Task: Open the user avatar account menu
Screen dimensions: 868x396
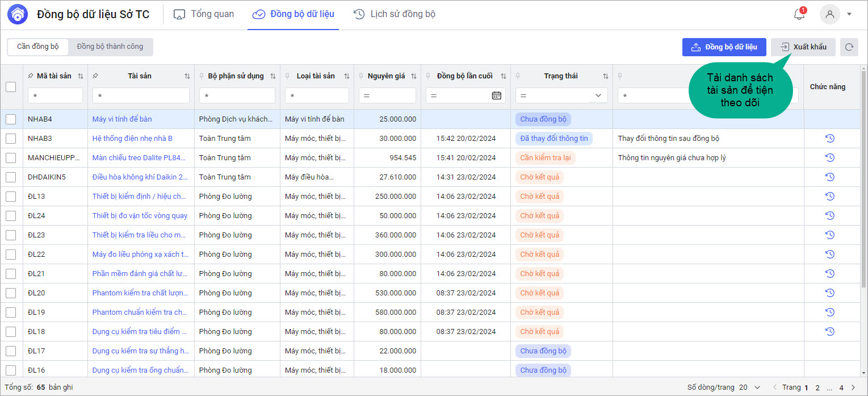Action: tap(830, 15)
